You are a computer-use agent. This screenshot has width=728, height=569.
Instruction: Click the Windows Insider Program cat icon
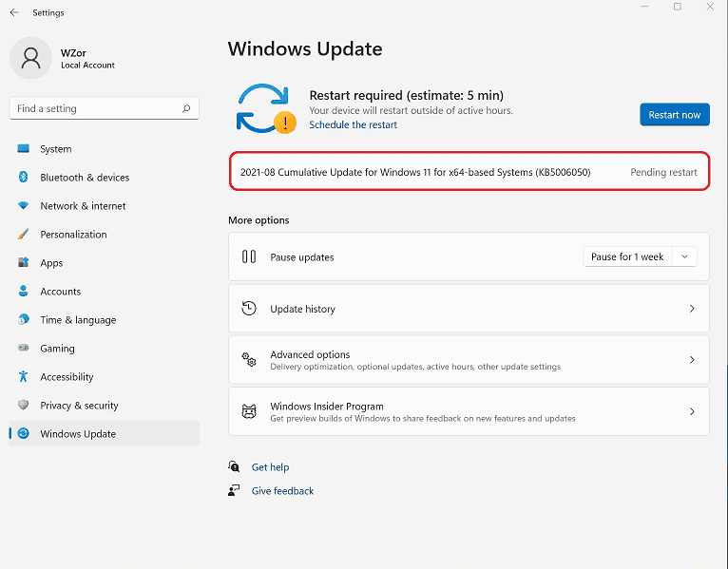[249, 411]
